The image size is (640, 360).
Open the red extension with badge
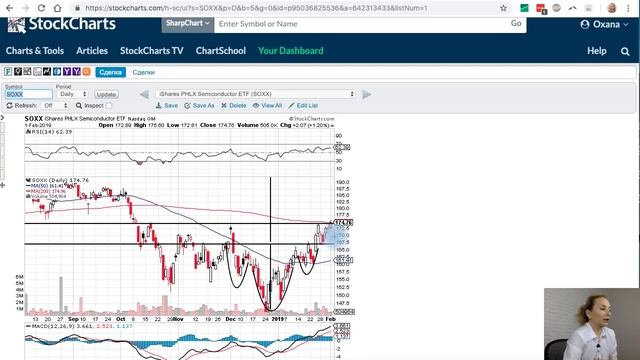pos(541,9)
